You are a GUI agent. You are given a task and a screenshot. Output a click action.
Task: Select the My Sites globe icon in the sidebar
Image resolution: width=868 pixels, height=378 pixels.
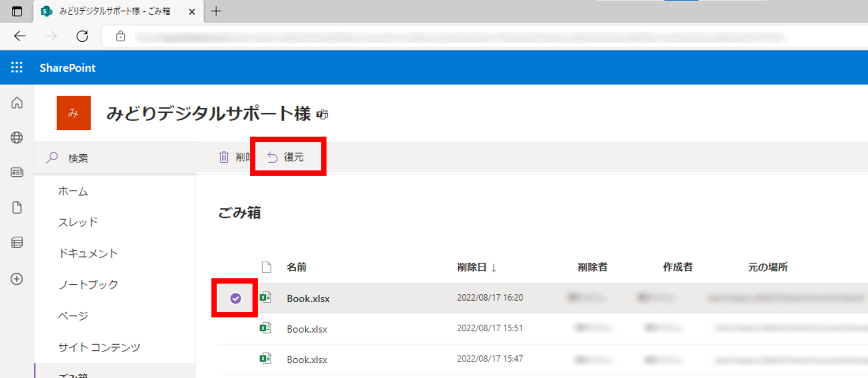click(16, 137)
